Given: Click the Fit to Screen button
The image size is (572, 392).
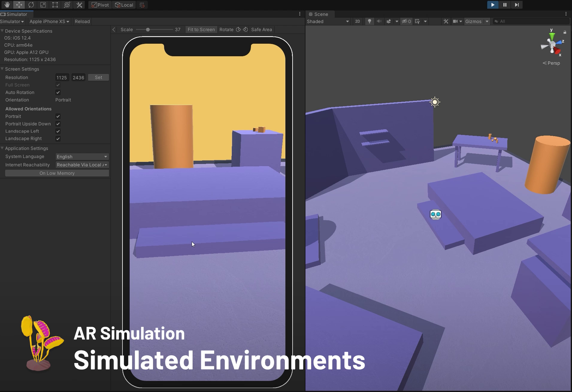Looking at the screenshot, I should coord(201,29).
